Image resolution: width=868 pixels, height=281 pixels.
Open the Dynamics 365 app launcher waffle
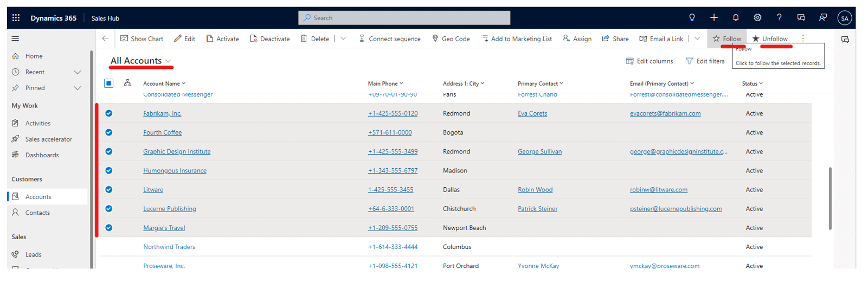coord(16,18)
